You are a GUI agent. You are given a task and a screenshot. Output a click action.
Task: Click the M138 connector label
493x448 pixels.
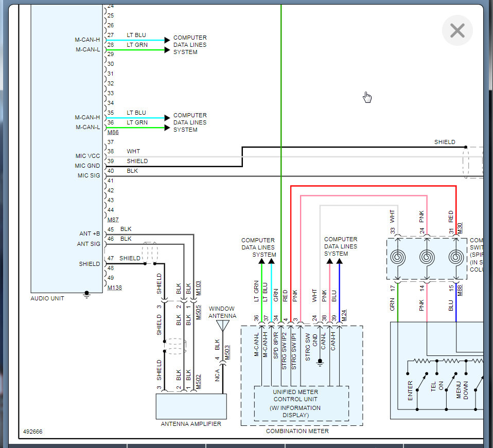pyautogui.click(x=114, y=288)
